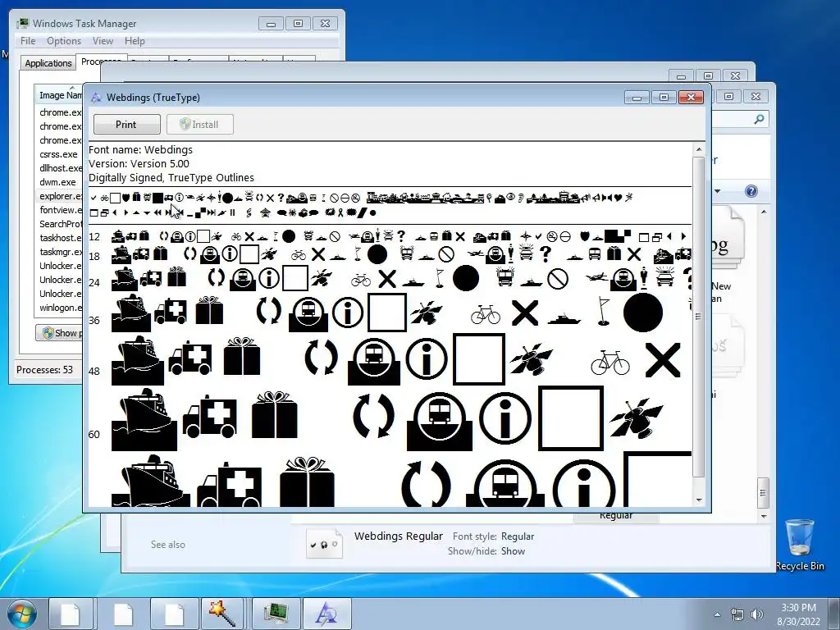Open the File menu in Task Manager
The width and height of the screenshot is (840, 630).
click(x=28, y=41)
